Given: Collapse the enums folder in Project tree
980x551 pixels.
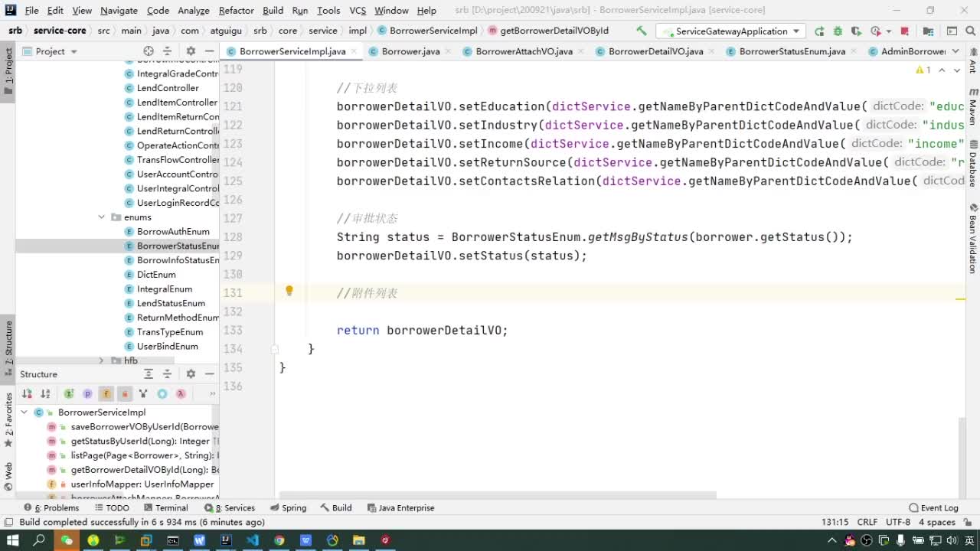Looking at the screenshot, I should pyautogui.click(x=102, y=217).
